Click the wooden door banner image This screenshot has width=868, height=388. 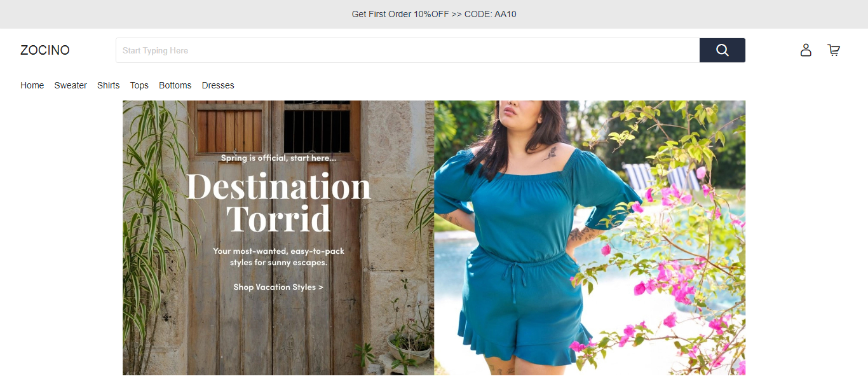coord(278,238)
